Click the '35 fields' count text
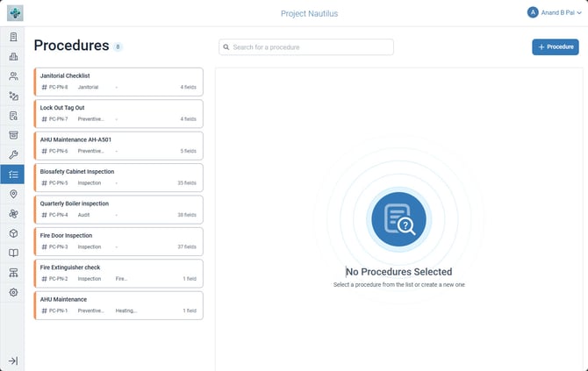The height and width of the screenshot is (371, 588). (x=187, y=183)
